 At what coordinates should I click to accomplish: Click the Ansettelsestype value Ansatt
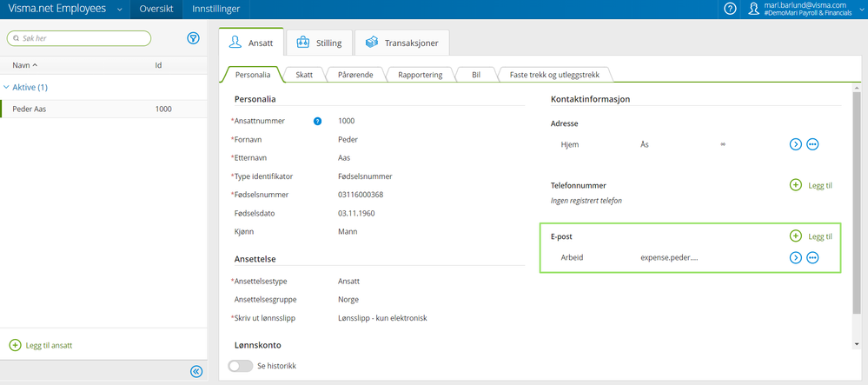click(348, 281)
